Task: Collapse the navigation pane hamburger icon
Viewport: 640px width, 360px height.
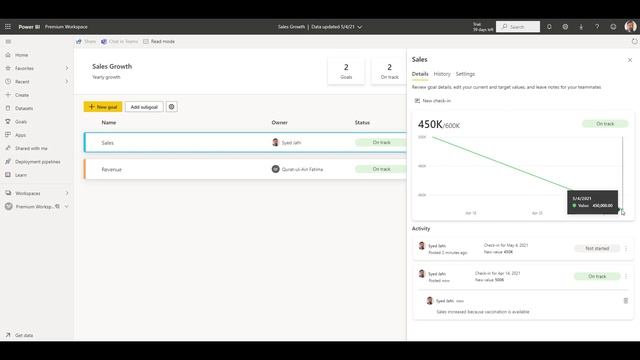Action: pos(8,42)
